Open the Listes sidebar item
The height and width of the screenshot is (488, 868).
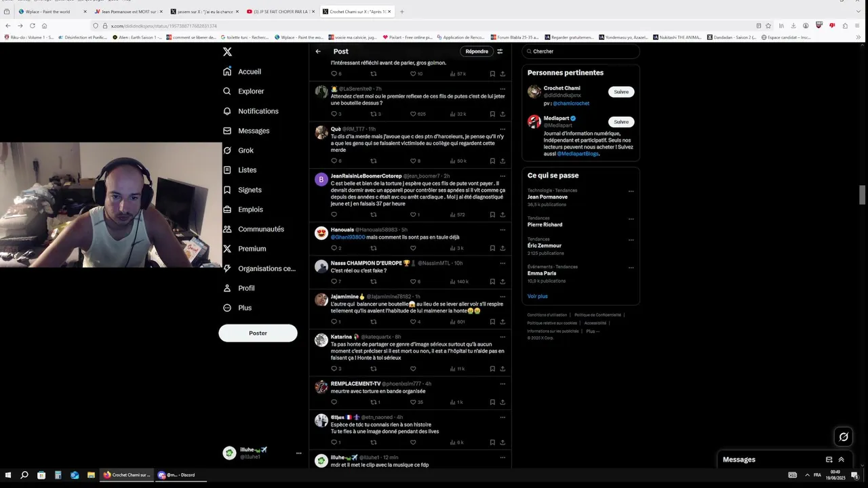pyautogui.click(x=240, y=170)
